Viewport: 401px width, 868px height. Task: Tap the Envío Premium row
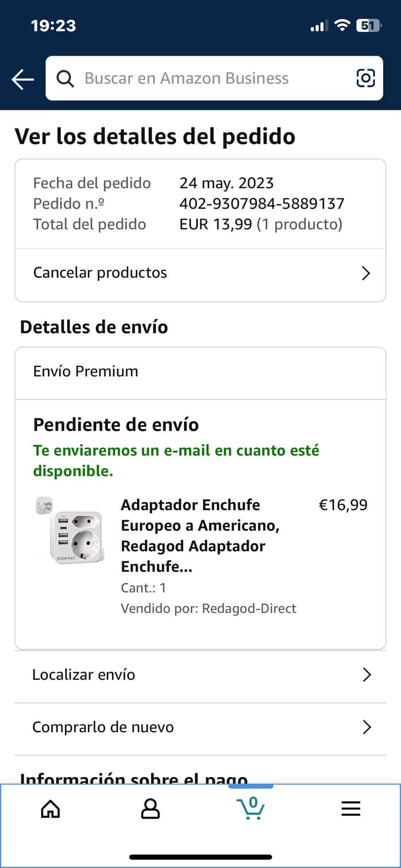tap(86, 372)
